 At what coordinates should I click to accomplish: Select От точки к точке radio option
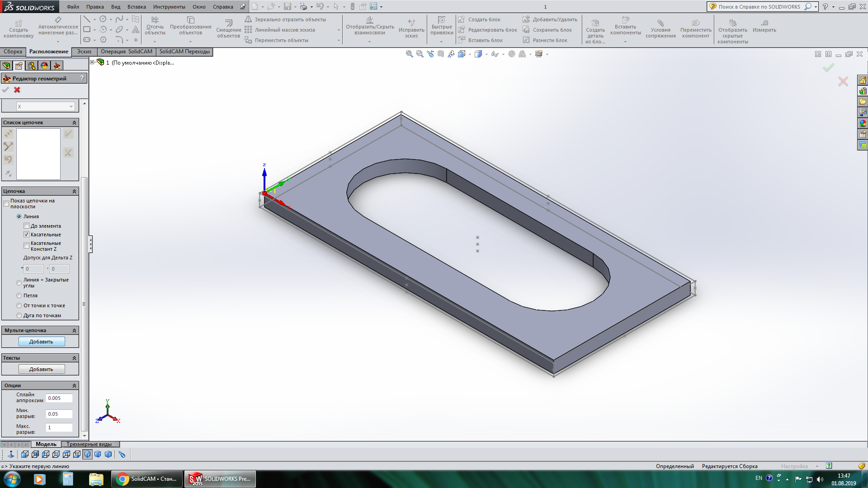19,305
